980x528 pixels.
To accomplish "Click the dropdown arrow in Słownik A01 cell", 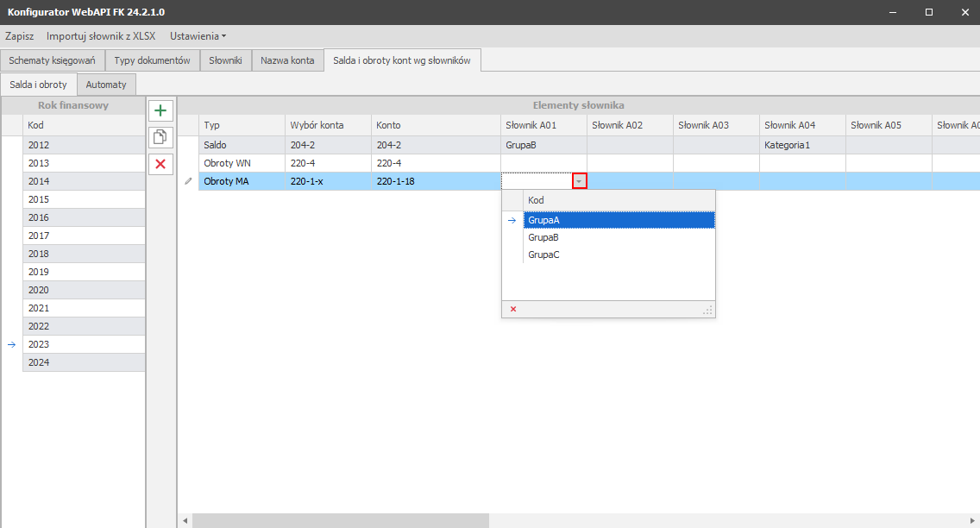I will coord(579,181).
